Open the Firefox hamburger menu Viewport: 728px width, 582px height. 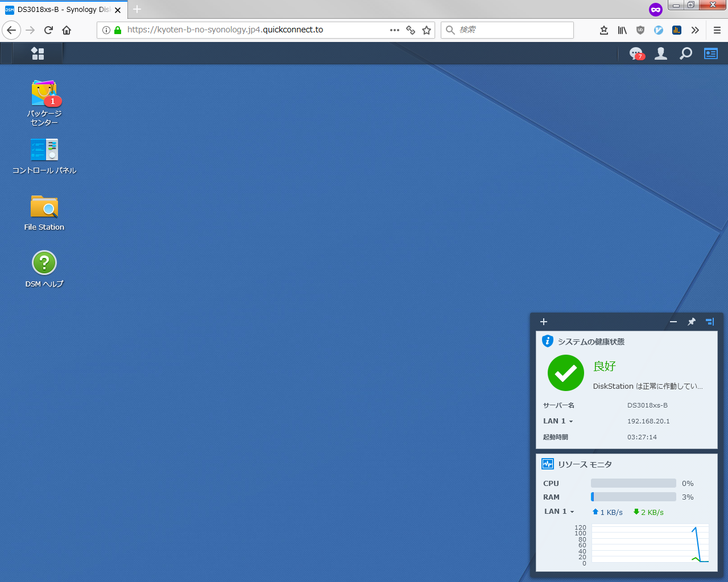click(x=717, y=30)
